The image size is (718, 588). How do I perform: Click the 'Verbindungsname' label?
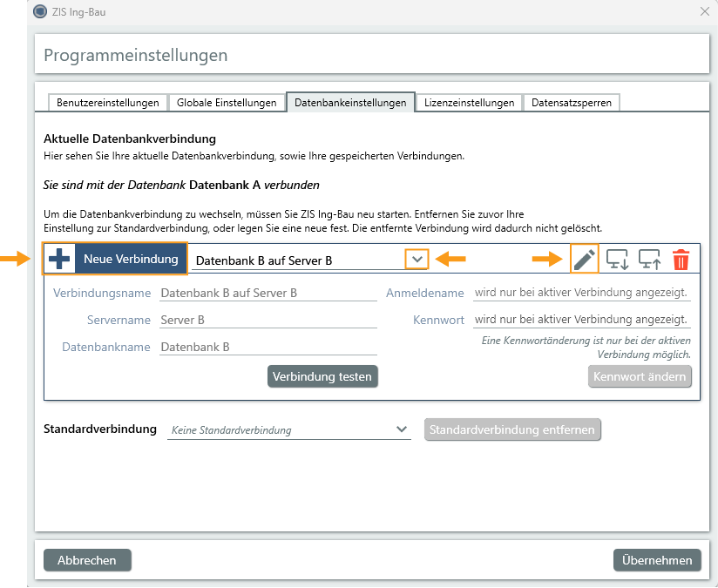click(102, 293)
